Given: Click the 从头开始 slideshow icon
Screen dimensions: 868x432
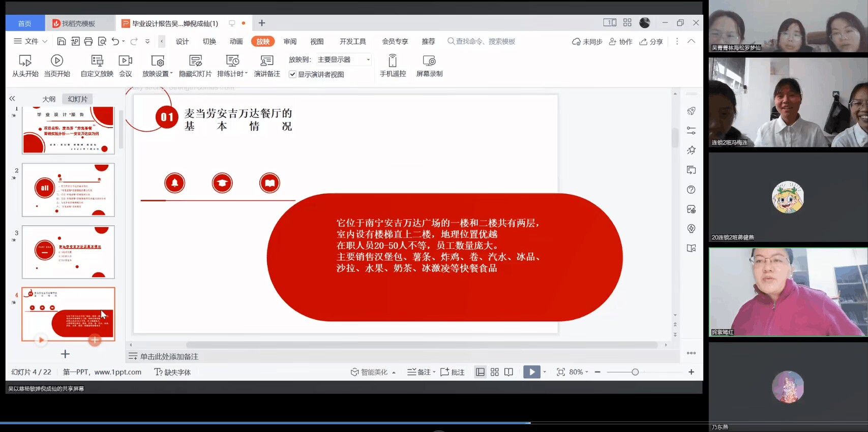Looking at the screenshot, I should point(25,60).
